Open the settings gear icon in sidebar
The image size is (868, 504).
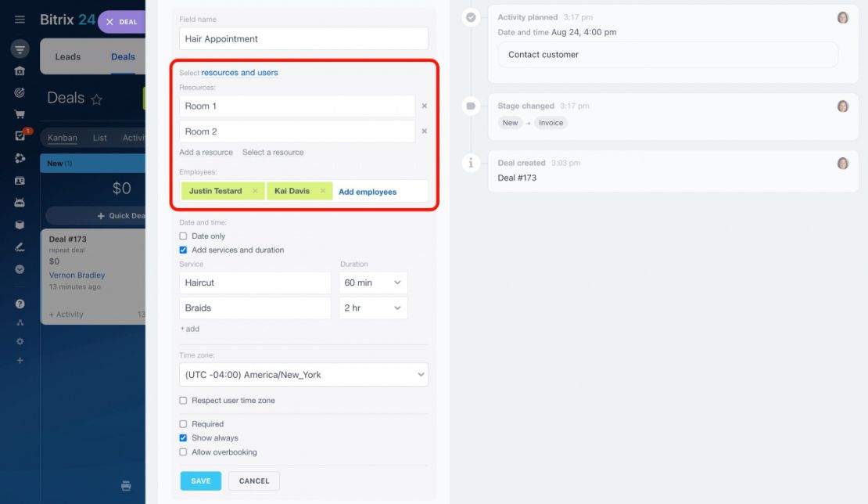click(x=20, y=342)
